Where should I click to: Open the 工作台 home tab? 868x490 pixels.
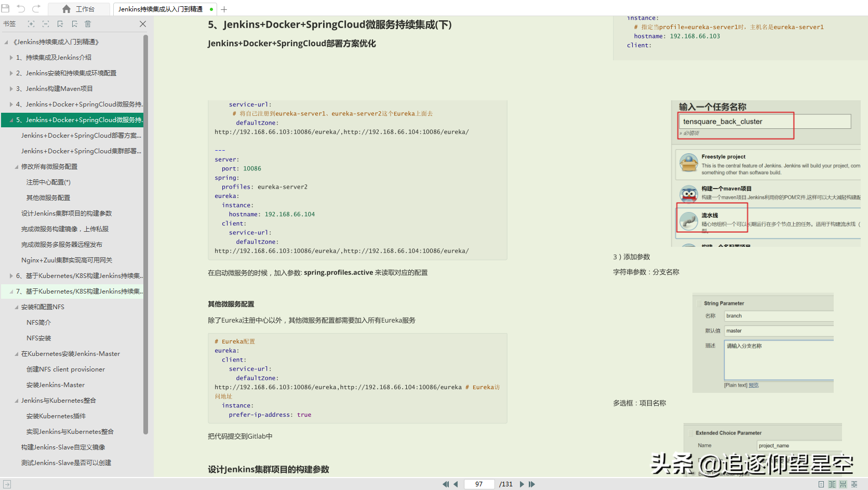[x=78, y=9]
